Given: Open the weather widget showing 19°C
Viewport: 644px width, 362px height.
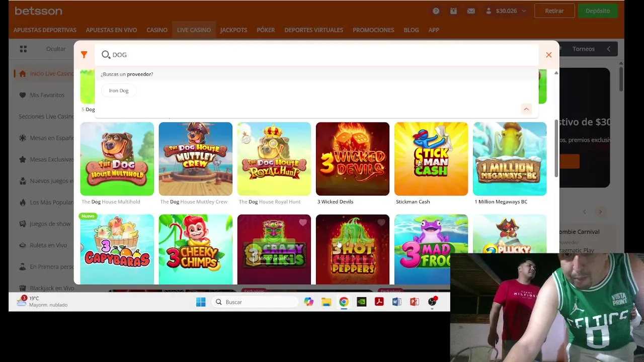Looking at the screenshot, I should pyautogui.click(x=42, y=302).
